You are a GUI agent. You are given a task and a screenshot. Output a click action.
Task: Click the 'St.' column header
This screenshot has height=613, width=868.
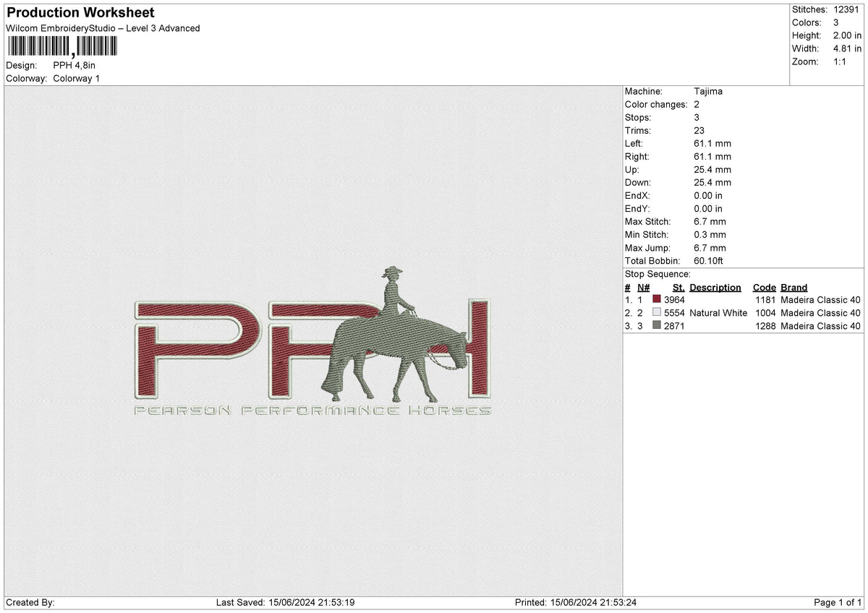678,288
